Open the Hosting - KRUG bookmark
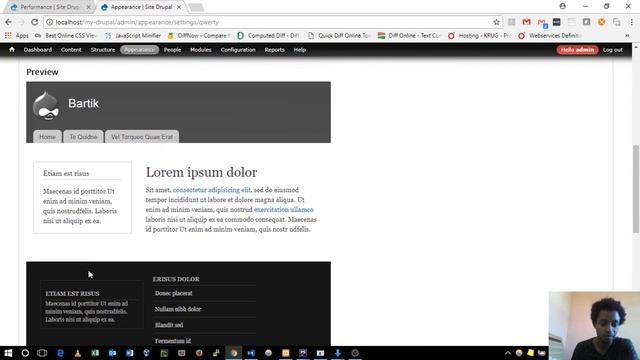The width and height of the screenshot is (640, 360). coord(480,36)
